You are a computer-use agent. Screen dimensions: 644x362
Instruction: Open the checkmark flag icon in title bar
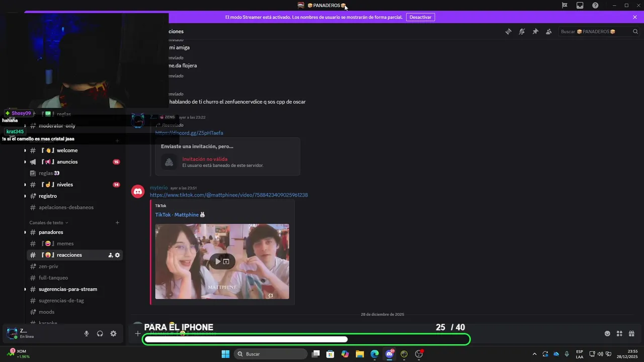[565, 5]
